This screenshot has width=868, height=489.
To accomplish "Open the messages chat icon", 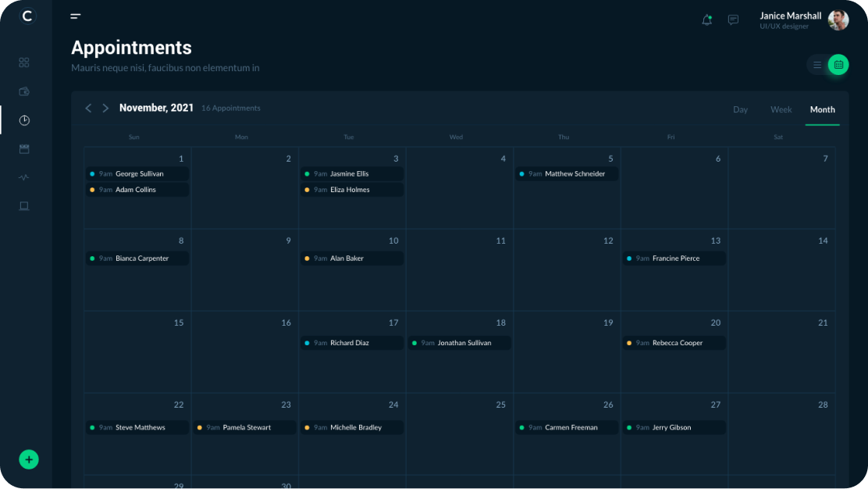I will click(733, 20).
